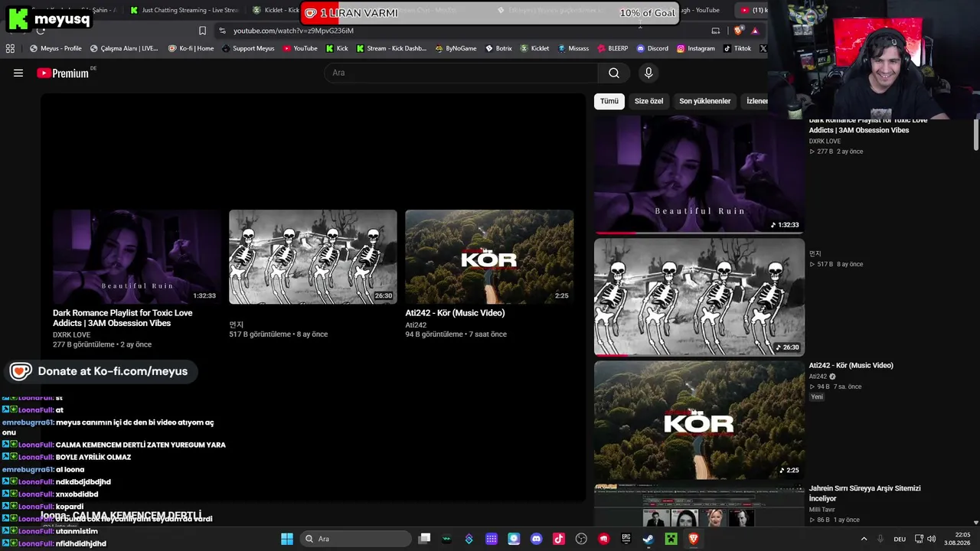The height and width of the screenshot is (551, 980).
Task: Open the Support Meyus bookmark
Action: pos(247,48)
